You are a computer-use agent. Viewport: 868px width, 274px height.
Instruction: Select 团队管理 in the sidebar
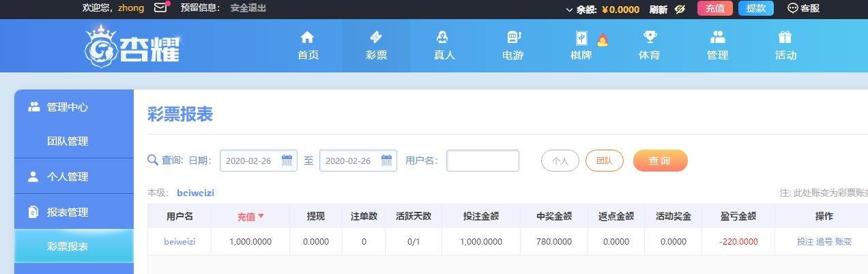click(x=68, y=141)
